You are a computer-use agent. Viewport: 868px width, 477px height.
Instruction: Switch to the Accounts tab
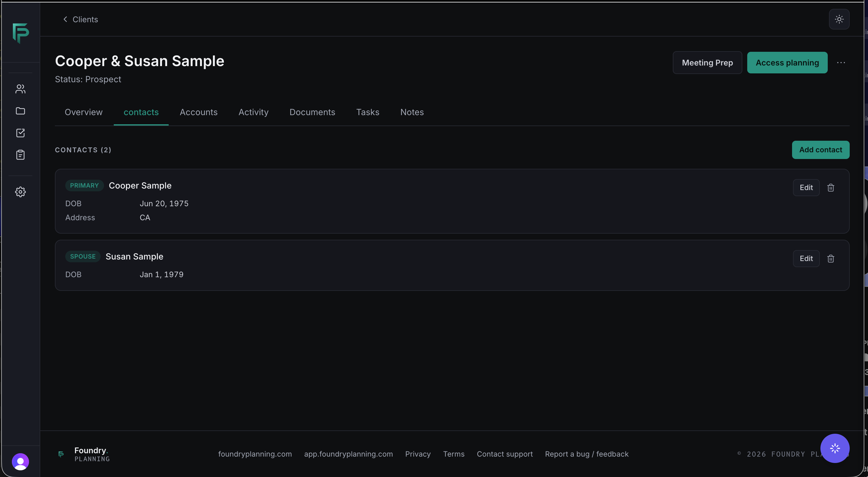point(199,112)
